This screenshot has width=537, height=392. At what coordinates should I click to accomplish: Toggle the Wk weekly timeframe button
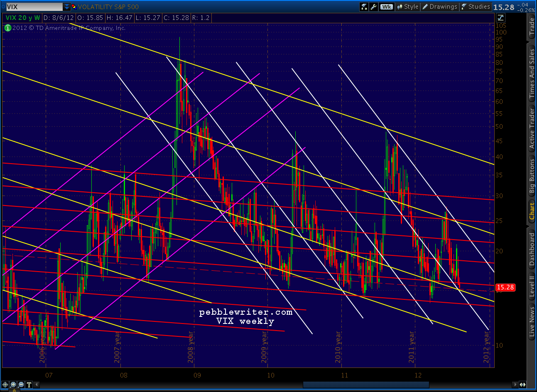386,7
